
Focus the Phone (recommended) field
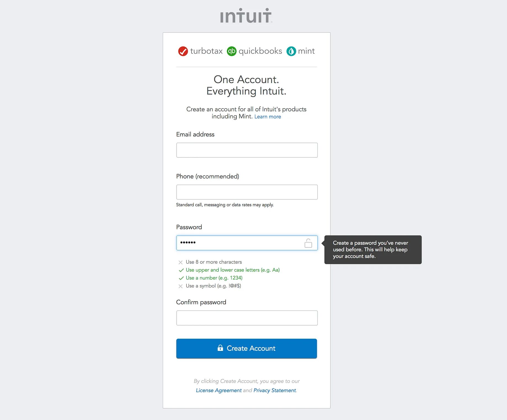click(247, 192)
